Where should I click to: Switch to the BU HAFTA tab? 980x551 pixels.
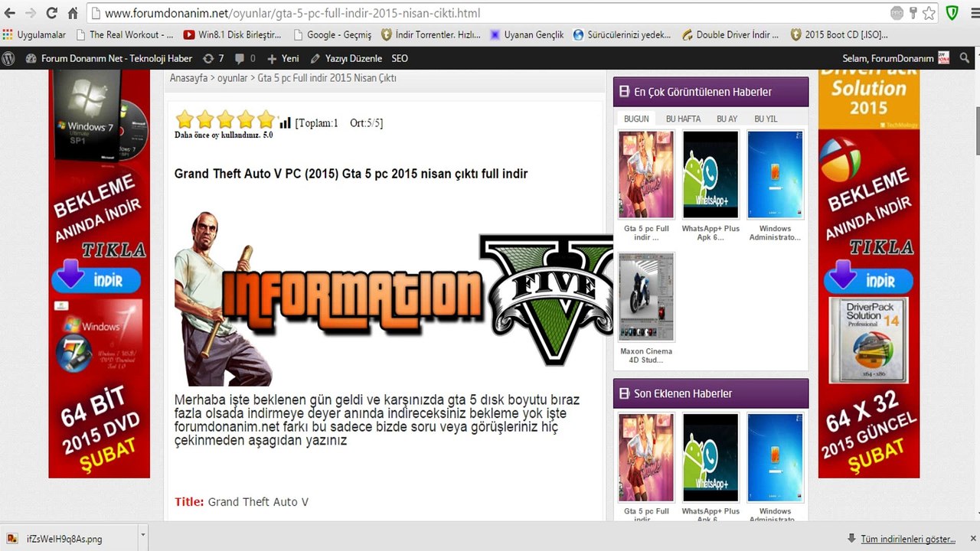tap(683, 119)
